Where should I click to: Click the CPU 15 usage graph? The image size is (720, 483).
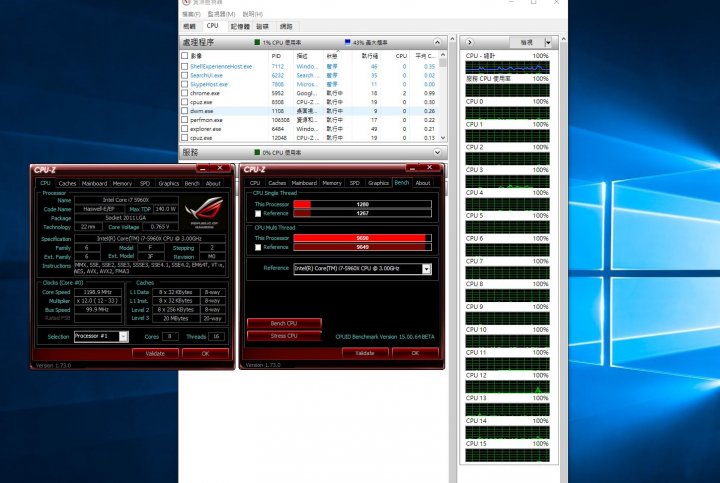tap(507, 455)
